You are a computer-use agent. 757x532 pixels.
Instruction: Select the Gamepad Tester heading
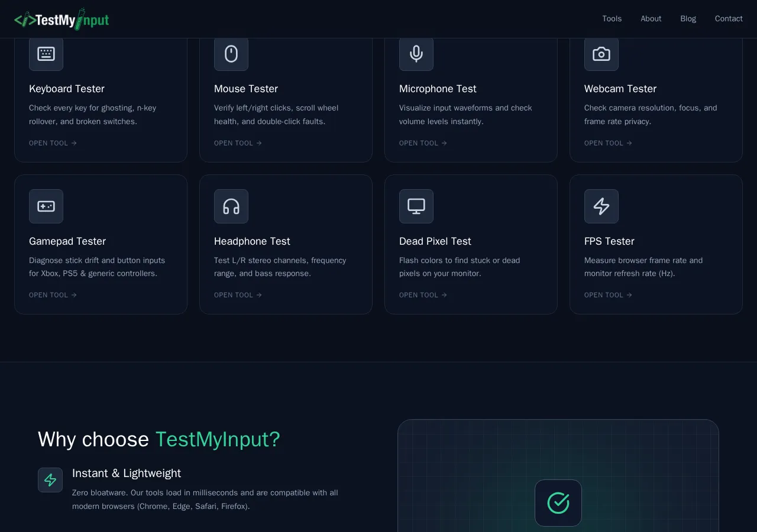pyautogui.click(x=67, y=241)
